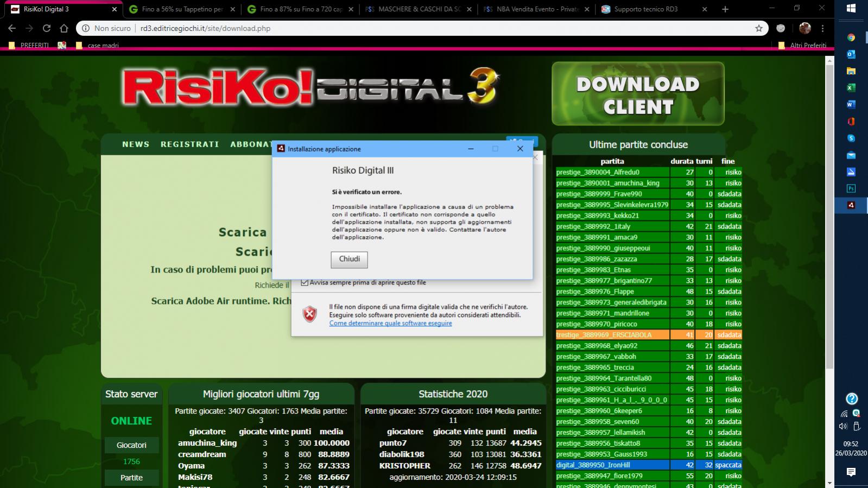The image size is (868, 488).
Task: Click the Chrome forward arrow
Action: pos(29,28)
